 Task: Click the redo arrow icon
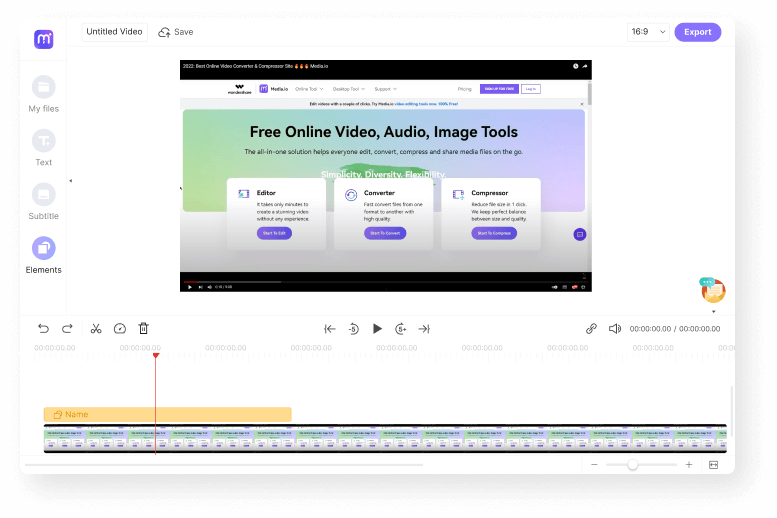[67, 329]
